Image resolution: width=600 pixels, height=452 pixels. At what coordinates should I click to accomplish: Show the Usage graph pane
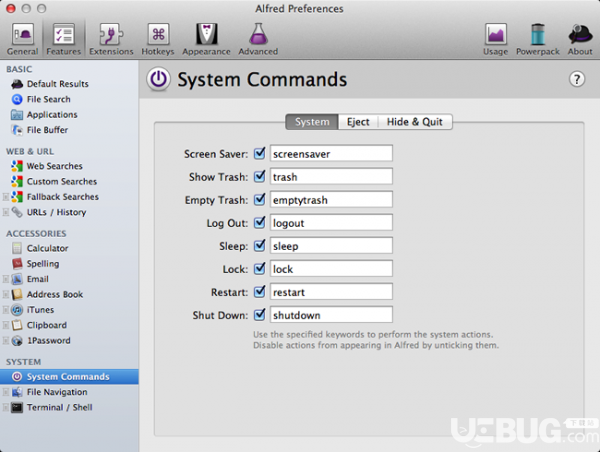pos(496,39)
